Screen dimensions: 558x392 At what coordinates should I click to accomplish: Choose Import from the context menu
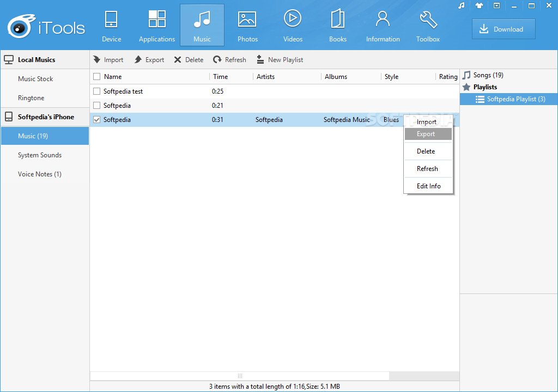click(428, 121)
